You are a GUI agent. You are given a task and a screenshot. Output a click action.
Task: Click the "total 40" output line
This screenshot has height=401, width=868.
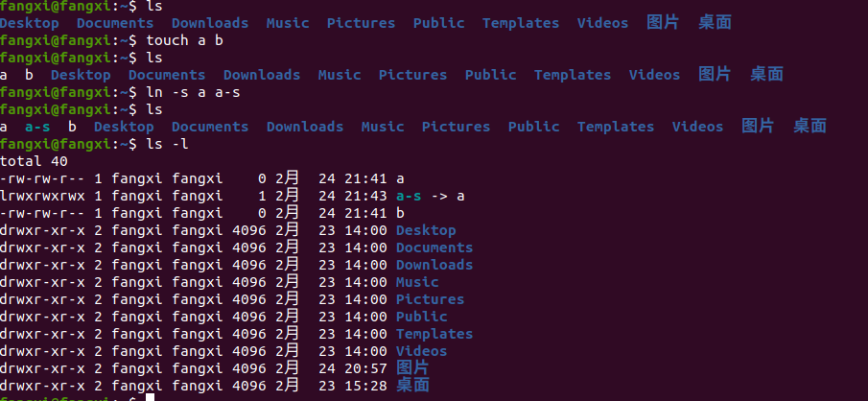(34, 161)
